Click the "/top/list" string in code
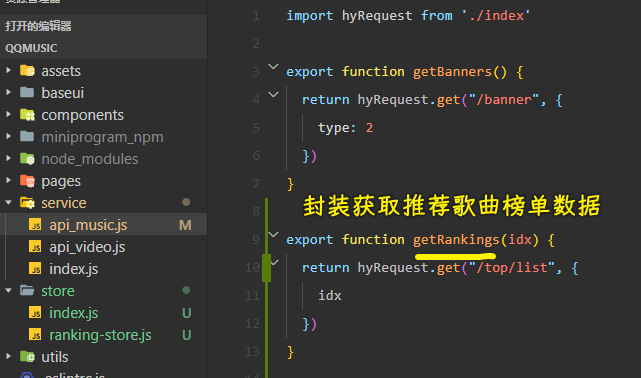Image resolution: width=641 pixels, height=378 pixels. click(x=511, y=268)
